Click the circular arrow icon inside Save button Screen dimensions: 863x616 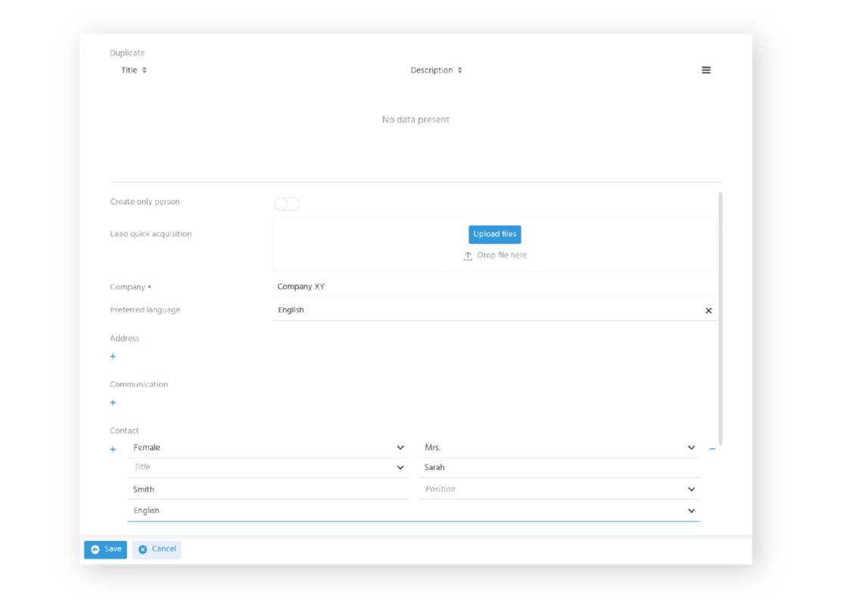pyautogui.click(x=95, y=549)
